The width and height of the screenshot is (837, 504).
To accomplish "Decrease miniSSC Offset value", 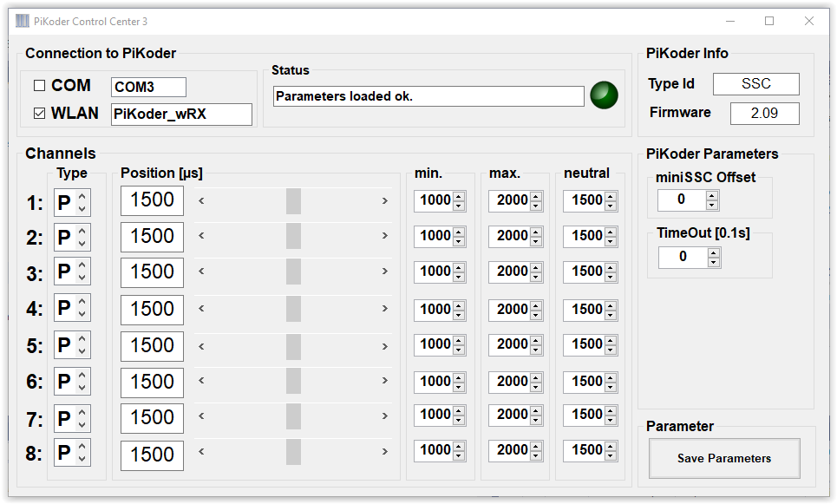I will (711, 205).
